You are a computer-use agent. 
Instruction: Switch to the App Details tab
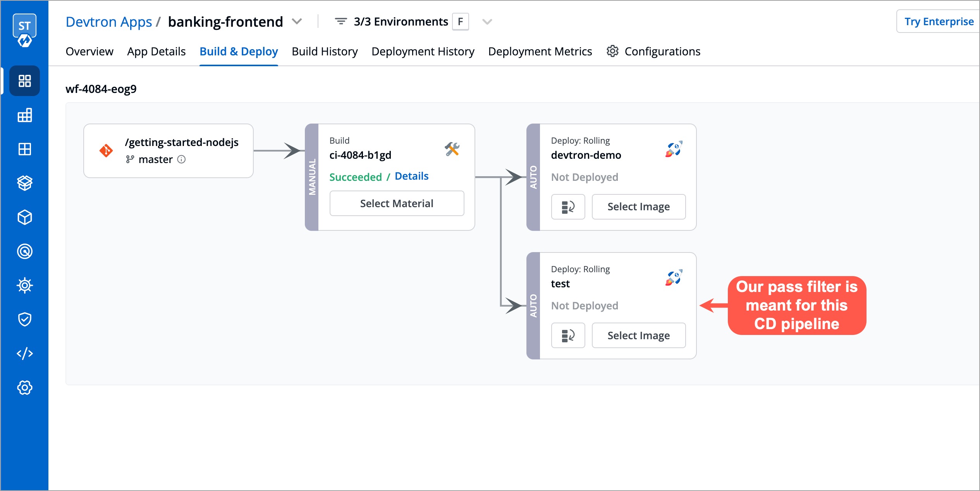pos(156,52)
